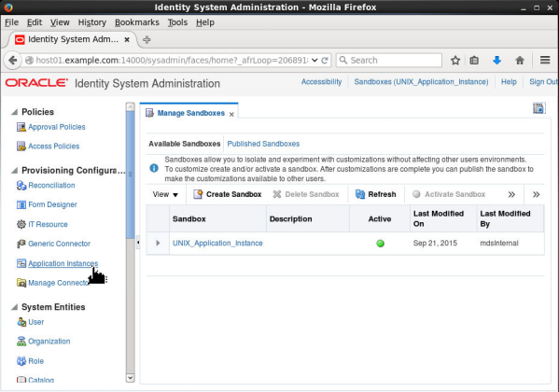This screenshot has width=559, height=392.
Task: Open the URL history dropdown arrow
Action: pos(314,60)
